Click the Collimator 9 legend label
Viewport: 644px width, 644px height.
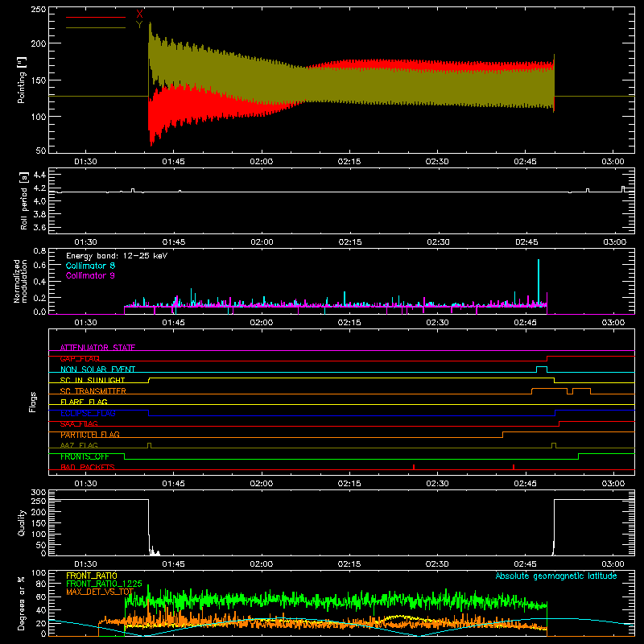(x=90, y=275)
